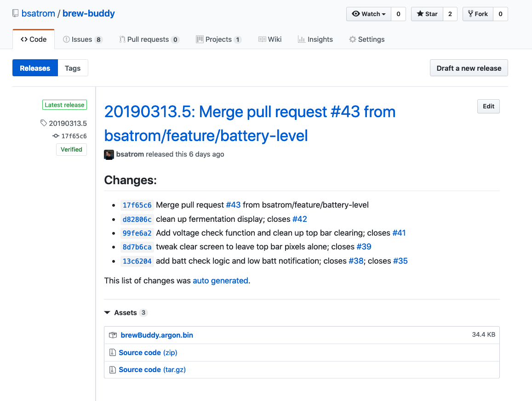Download Source code (zip)
The image size is (532, 401).
[148, 352]
